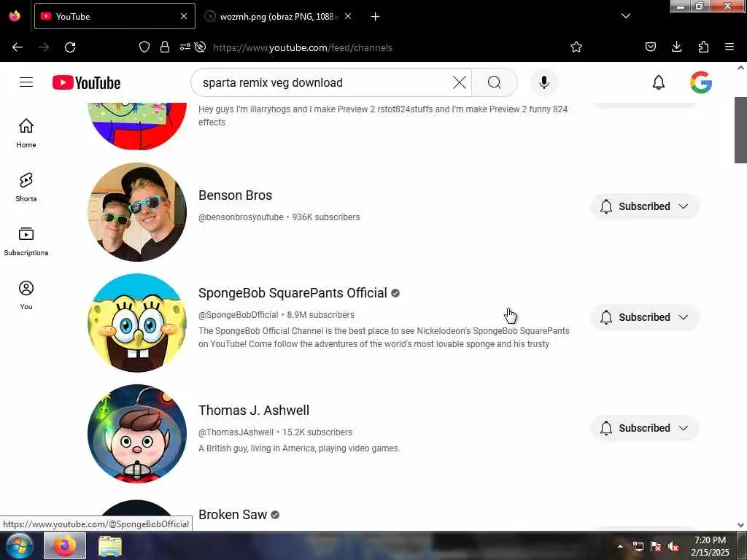Open site permissions icon in address bar

185,47
